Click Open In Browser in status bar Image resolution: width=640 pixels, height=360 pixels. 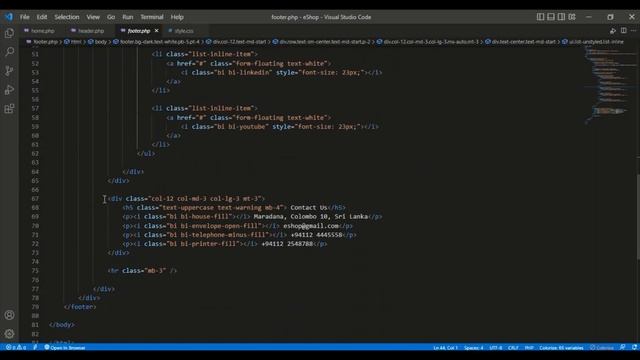coord(64,348)
